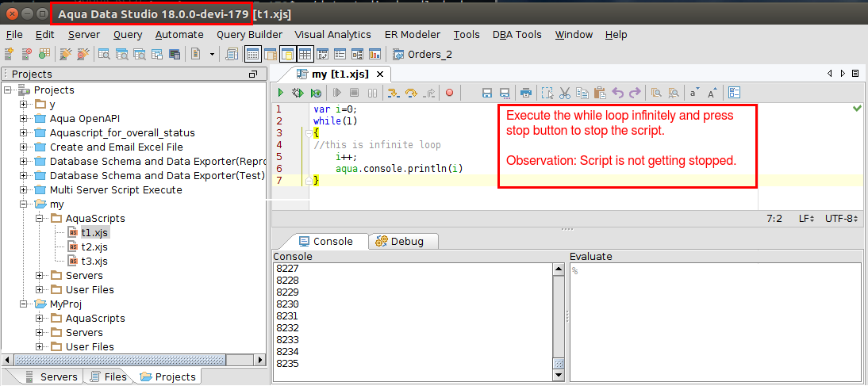Toggle the bar-chart window panel button

(x=374, y=54)
